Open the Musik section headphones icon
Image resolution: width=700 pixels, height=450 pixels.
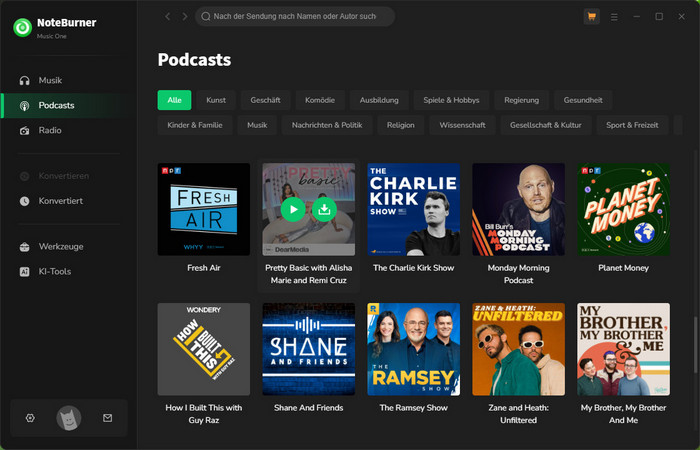(x=25, y=80)
